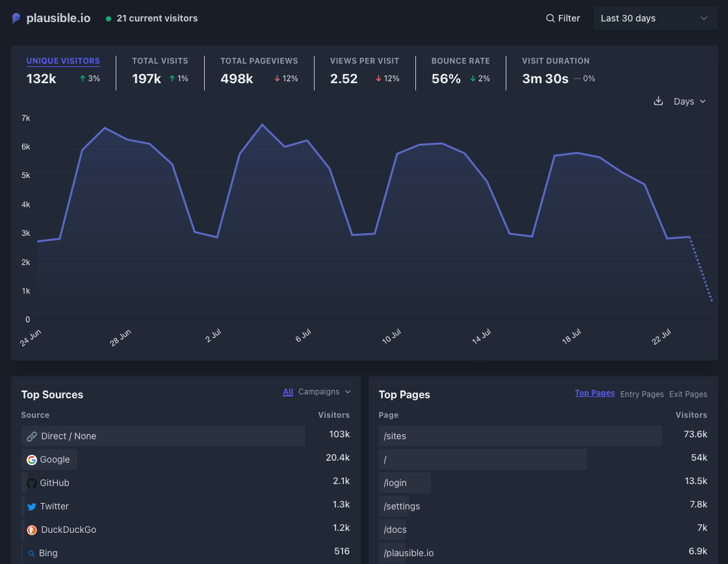Click the /login page link
The width and height of the screenshot is (728, 564).
(395, 483)
